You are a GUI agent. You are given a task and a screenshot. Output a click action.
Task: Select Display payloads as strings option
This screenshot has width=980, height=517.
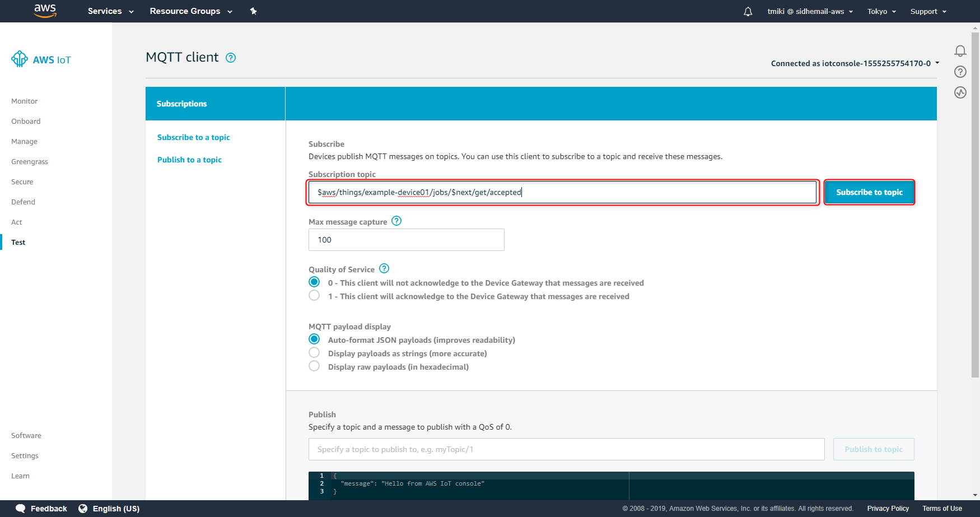click(x=314, y=353)
